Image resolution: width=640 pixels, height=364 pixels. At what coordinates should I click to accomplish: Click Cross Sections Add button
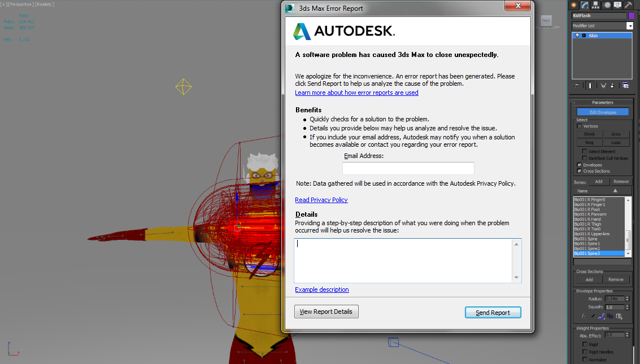tap(589, 279)
